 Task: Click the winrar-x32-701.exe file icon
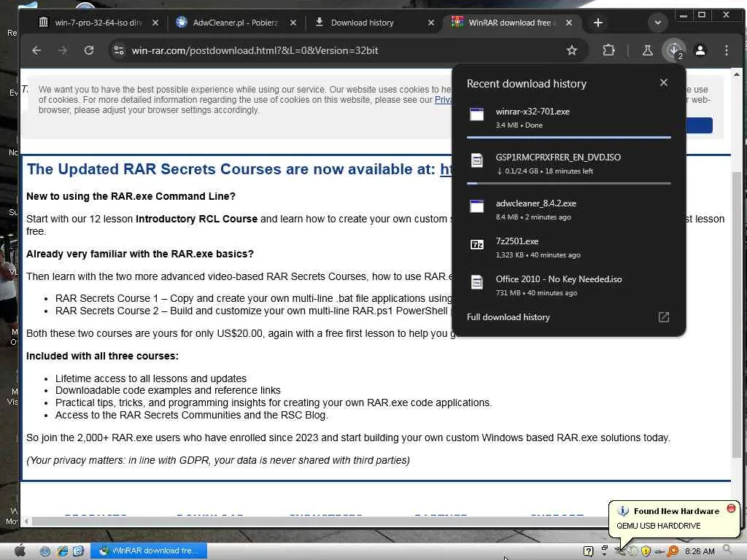click(x=477, y=114)
